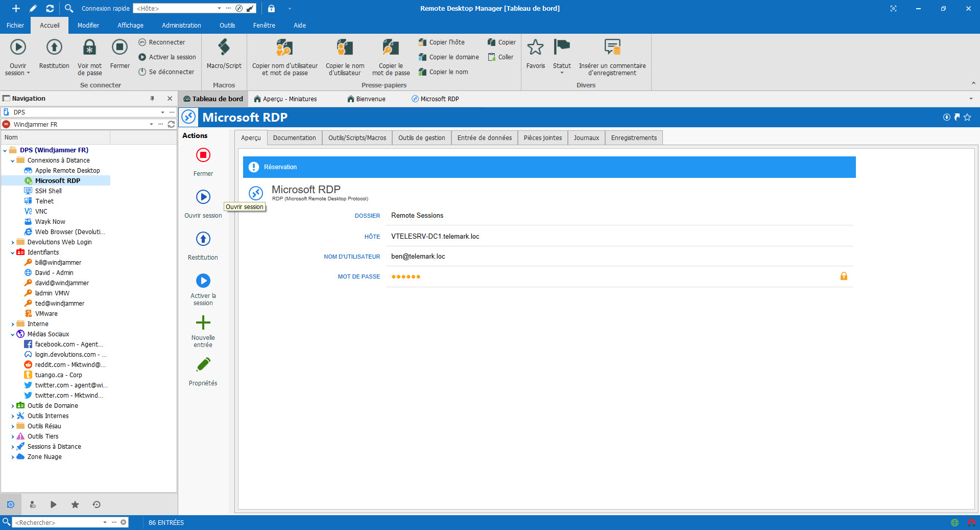This screenshot has width=980, height=530.
Task: Click the Reconnecter button
Action: (x=162, y=42)
